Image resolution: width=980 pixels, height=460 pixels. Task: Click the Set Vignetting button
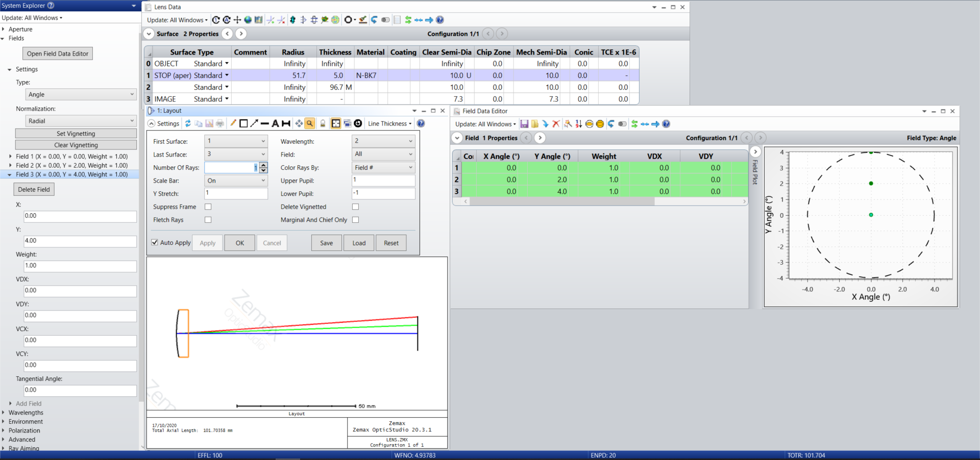coord(76,133)
